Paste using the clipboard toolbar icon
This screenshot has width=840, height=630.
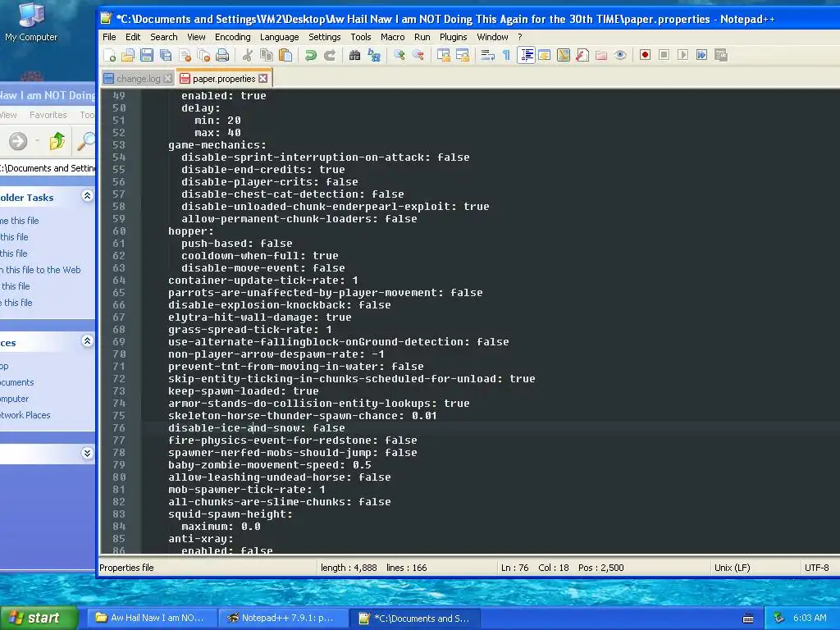coord(285,55)
